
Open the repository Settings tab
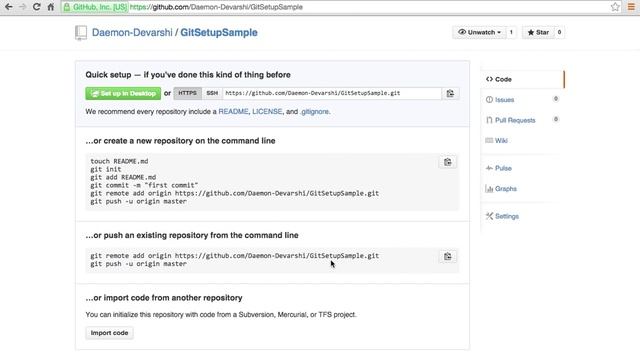[x=507, y=216]
